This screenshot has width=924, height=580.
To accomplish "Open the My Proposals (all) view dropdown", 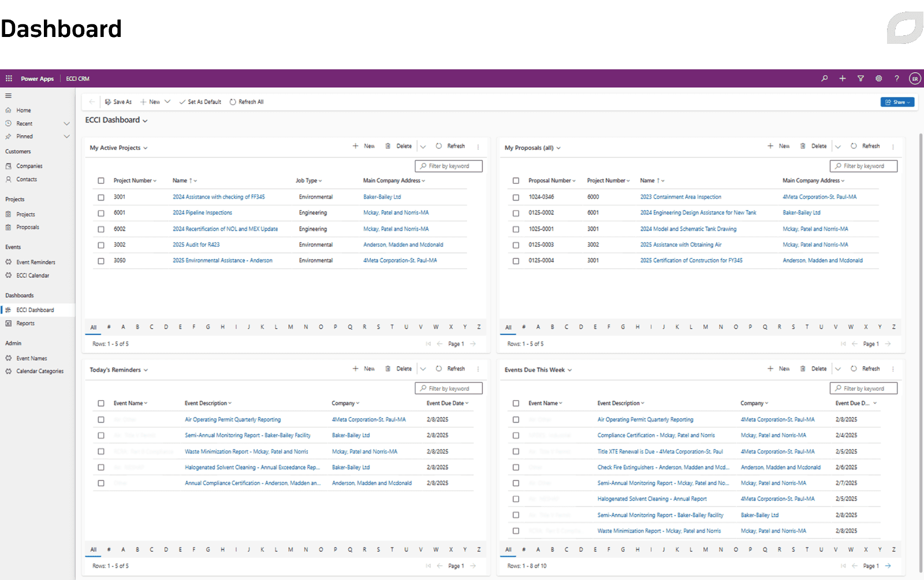I will tap(558, 148).
